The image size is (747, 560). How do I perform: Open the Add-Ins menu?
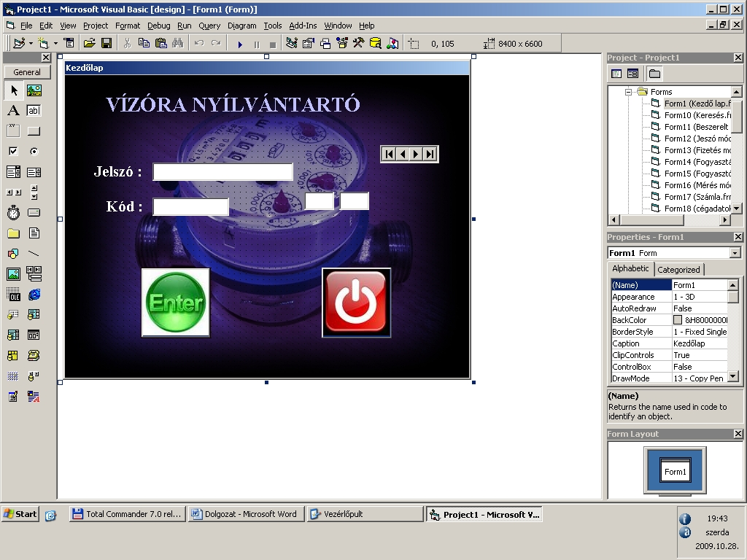coord(303,26)
